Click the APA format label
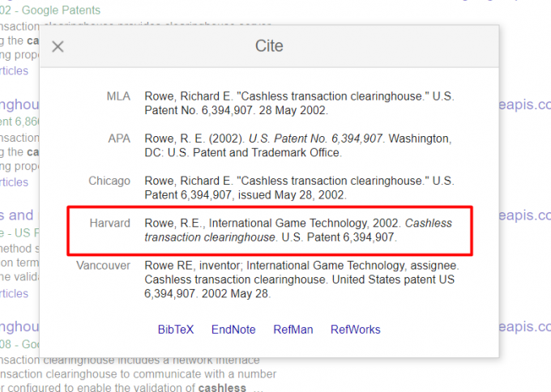 point(119,138)
